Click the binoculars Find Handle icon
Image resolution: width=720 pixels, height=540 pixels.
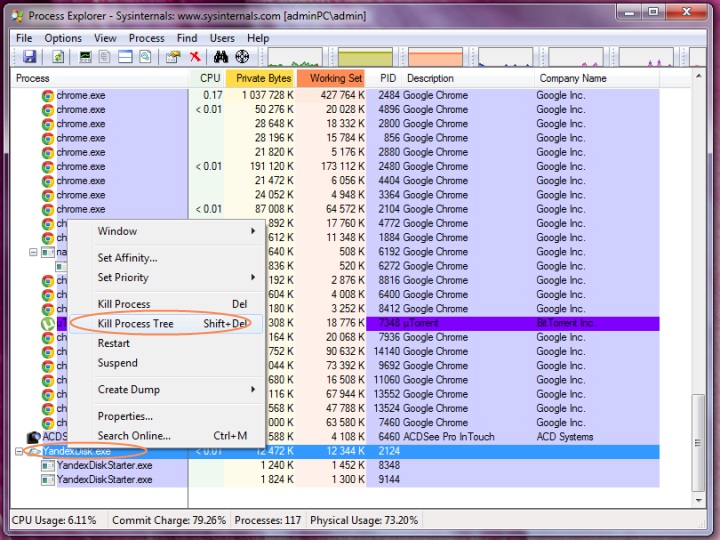(221, 56)
